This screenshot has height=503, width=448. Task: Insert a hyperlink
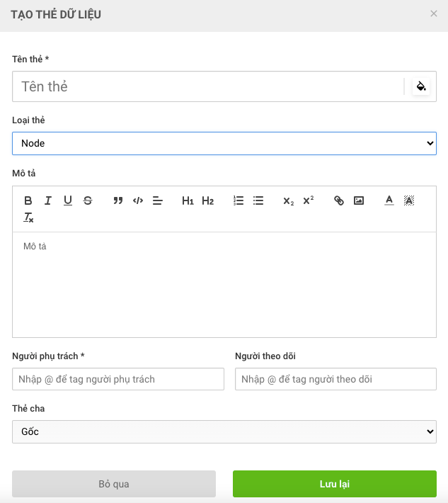click(x=339, y=200)
